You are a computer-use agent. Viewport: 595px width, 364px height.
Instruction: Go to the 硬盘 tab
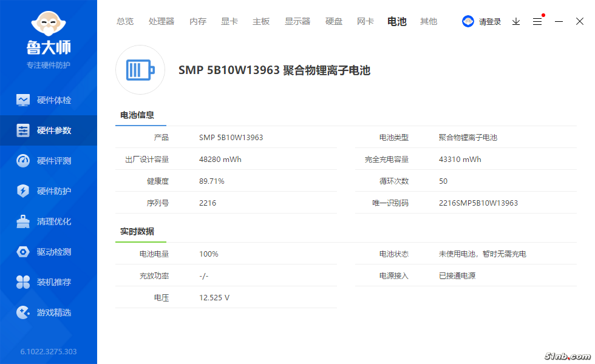(334, 21)
